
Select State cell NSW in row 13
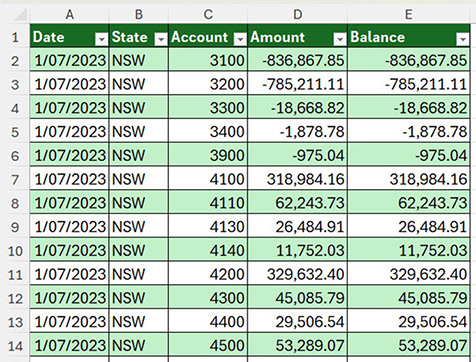[x=139, y=322]
